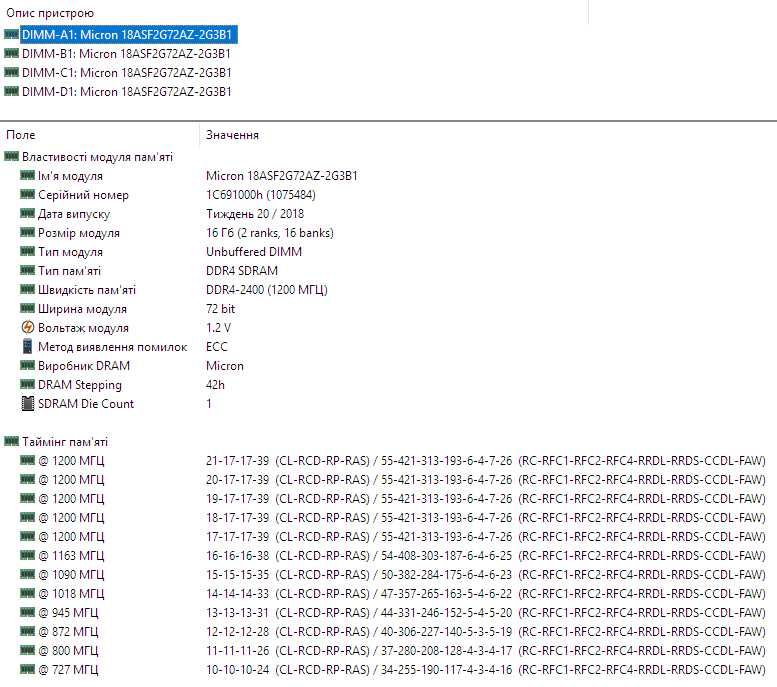Image resolution: width=777 pixels, height=687 pixels.
Task: Click chip icon for SDRAM Die Count
Action: coord(28,403)
